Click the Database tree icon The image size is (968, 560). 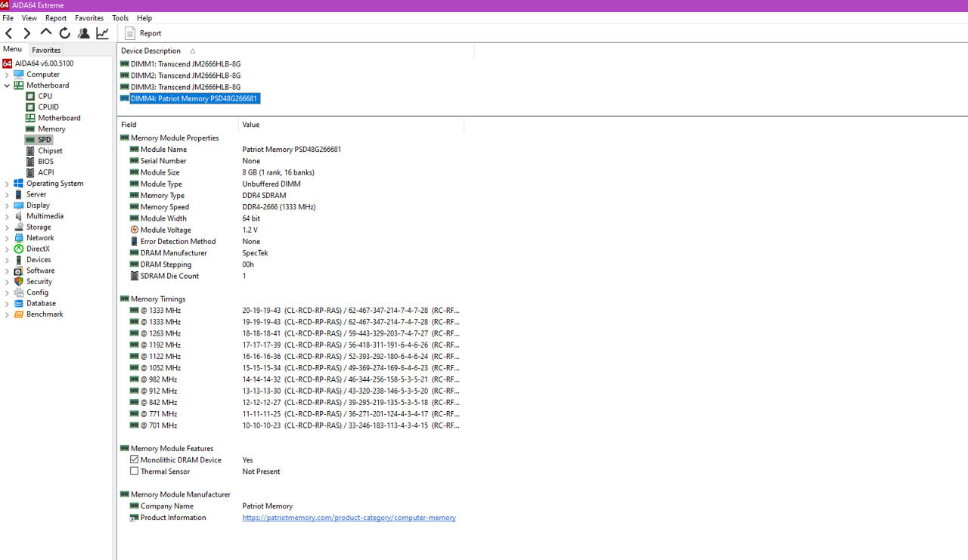[19, 304]
